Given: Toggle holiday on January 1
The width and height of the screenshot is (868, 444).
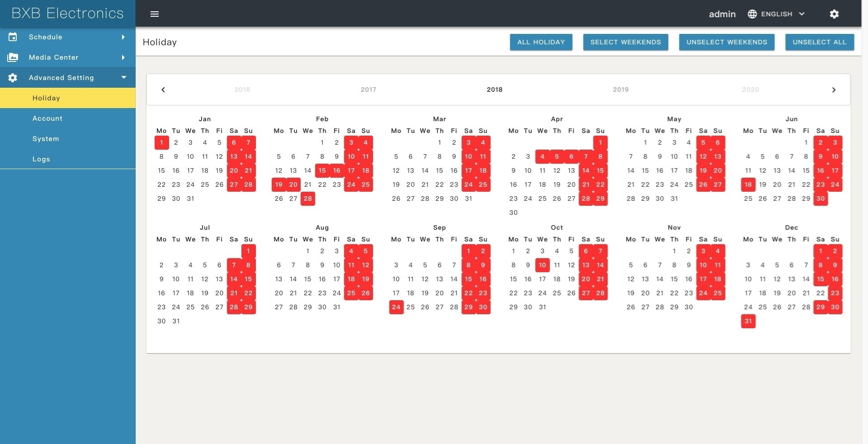Looking at the screenshot, I should pos(161,142).
